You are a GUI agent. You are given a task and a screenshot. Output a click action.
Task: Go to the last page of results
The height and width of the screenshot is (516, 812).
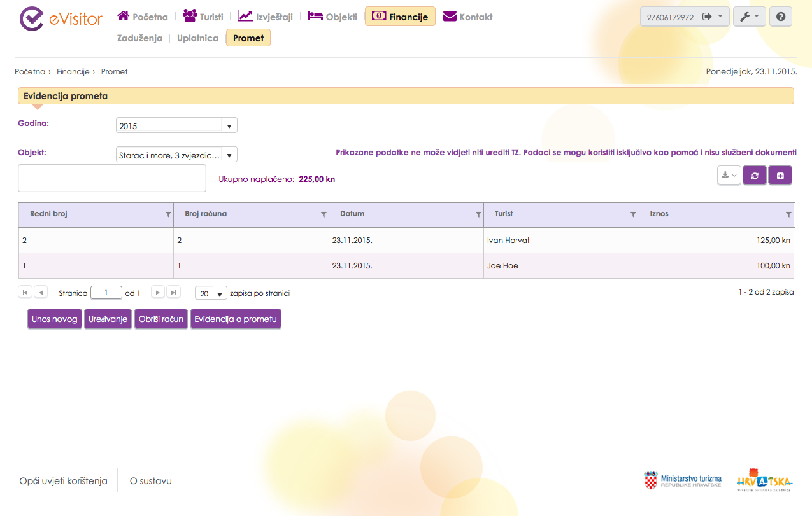(173, 293)
